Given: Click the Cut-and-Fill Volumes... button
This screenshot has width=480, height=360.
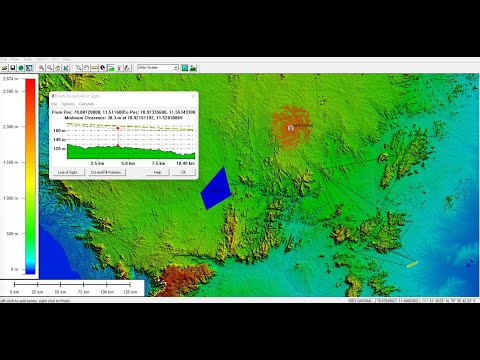Looking at the screenshot, I should coord(107,172).
